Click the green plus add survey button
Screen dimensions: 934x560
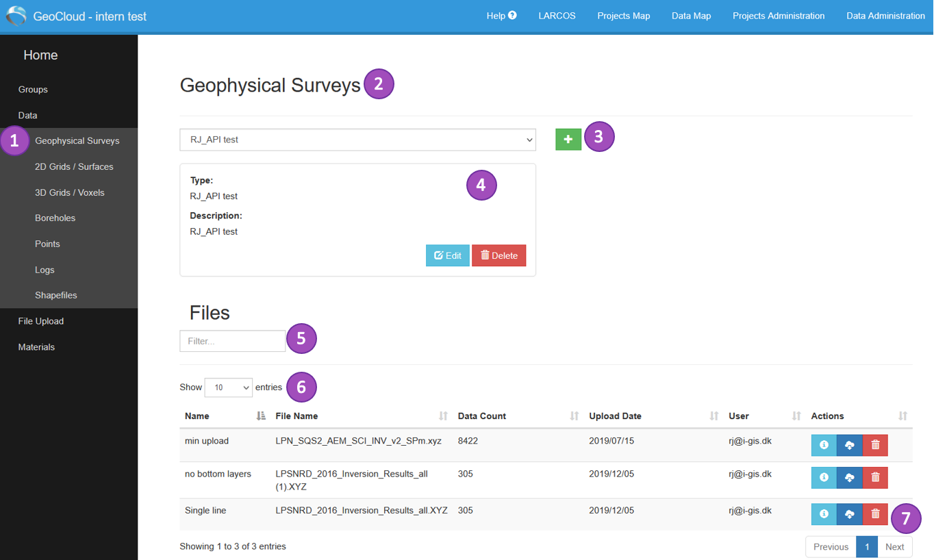[568, 139]
